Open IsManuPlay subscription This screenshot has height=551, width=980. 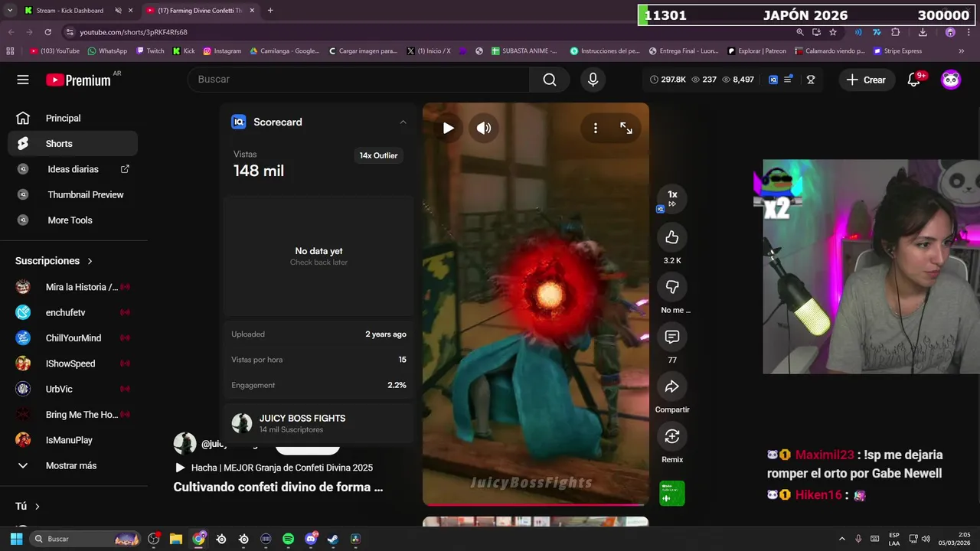tap(73, 440)
